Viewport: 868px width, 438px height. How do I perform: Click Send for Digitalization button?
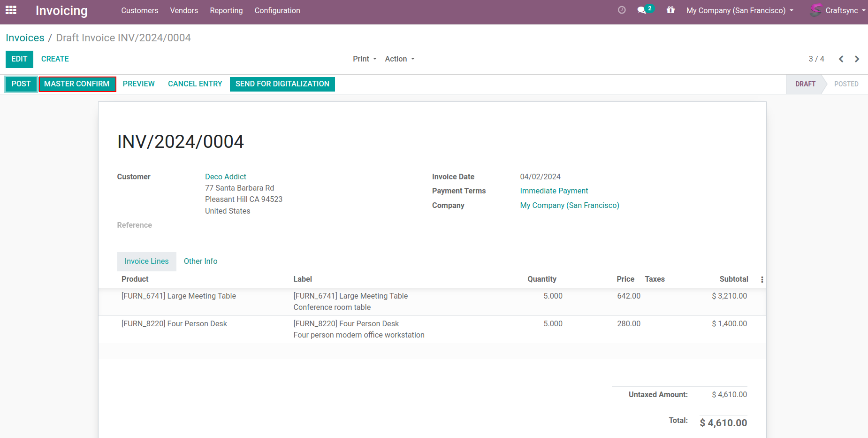(x=282, y=84)
